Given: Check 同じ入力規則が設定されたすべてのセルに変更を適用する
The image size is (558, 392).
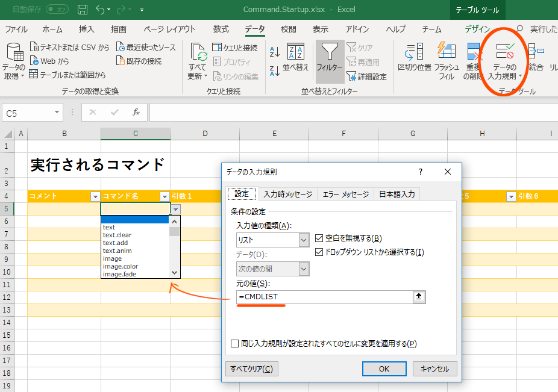Looking at the screenshot, I should pos(234,344).
